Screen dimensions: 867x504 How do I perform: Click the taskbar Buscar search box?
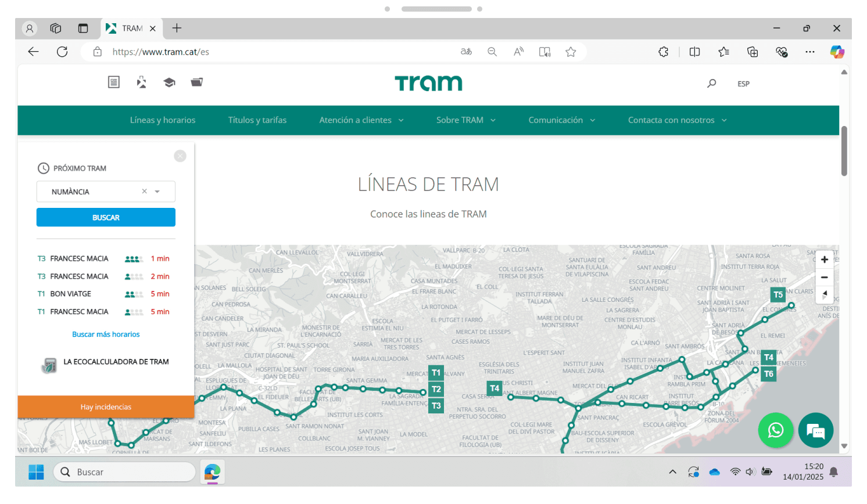point(124,472)
